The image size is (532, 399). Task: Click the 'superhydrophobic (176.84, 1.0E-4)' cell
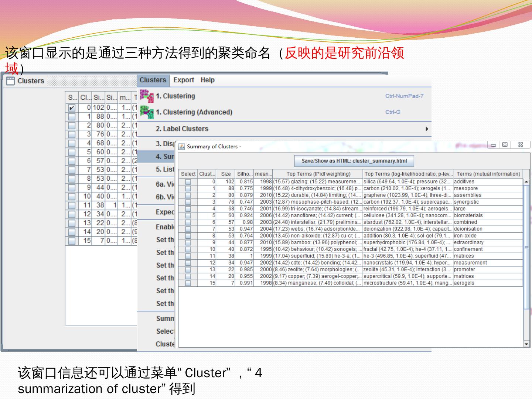408,243
